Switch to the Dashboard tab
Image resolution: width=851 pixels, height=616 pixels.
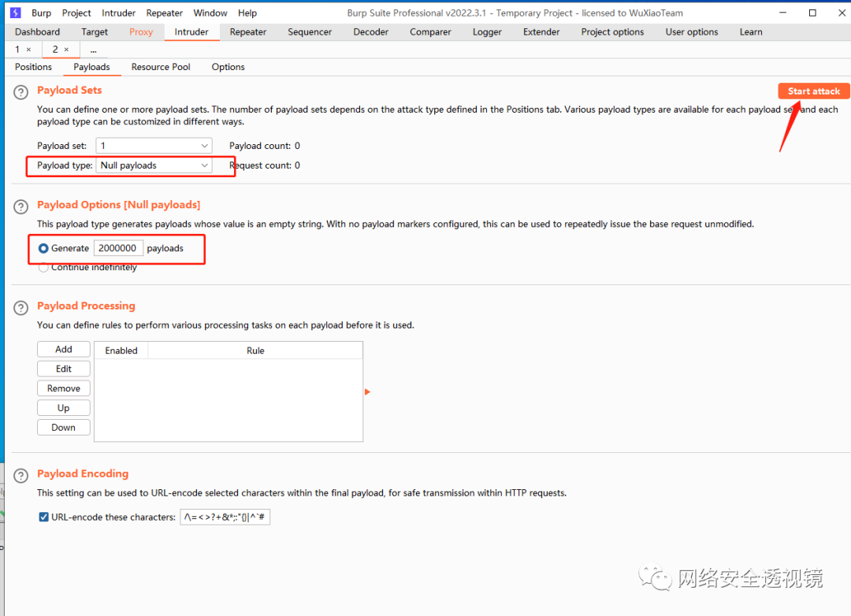(x=38, y=32)
